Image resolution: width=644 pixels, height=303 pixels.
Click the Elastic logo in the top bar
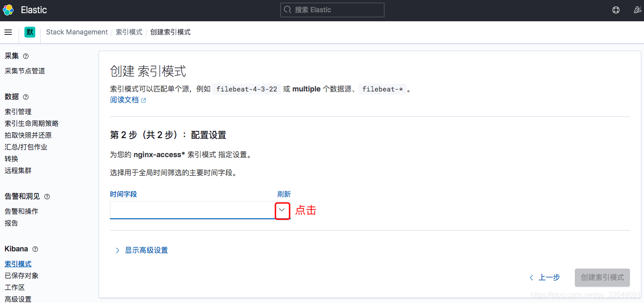8,10
